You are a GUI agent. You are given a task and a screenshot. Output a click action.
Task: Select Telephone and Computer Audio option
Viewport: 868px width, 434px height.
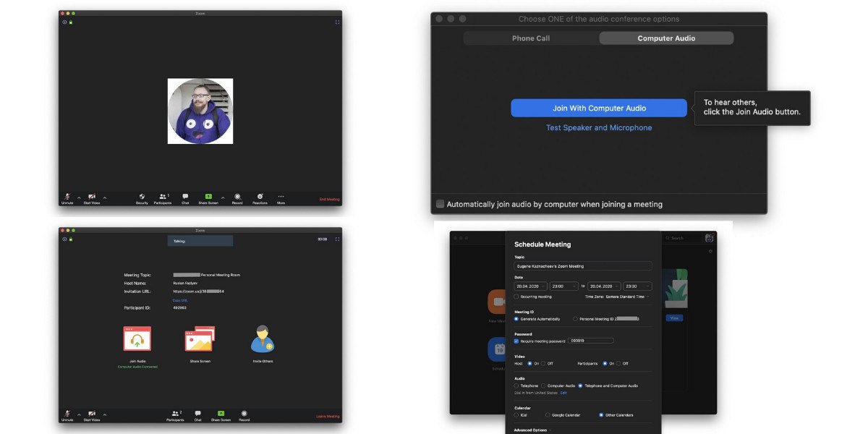point(580,386)
